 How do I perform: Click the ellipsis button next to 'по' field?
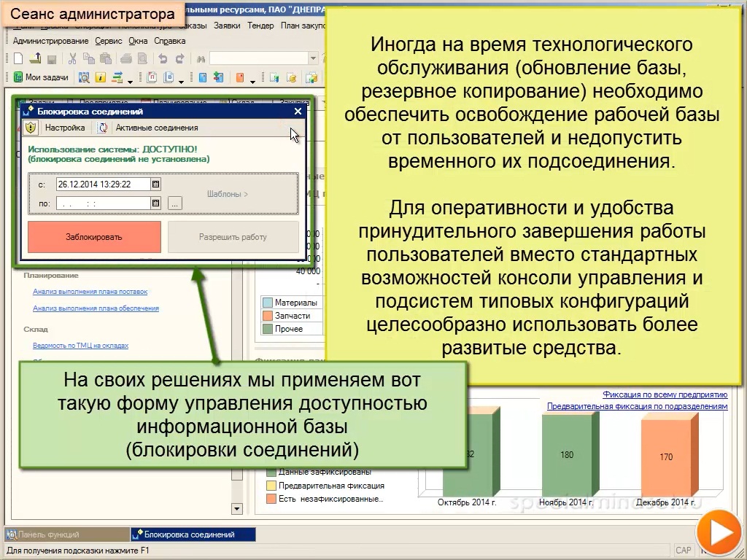pyautogui.click(x=174, y=204)
